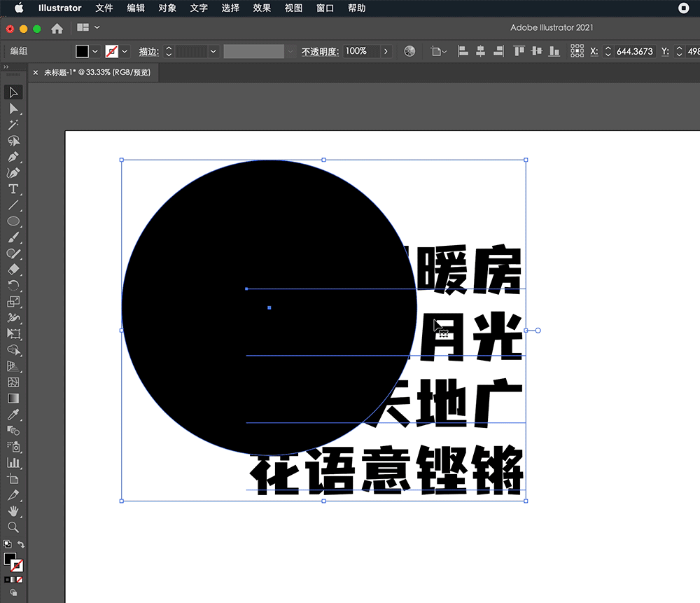
Task: Select the Ellipse tool
Action: [13, 221]
